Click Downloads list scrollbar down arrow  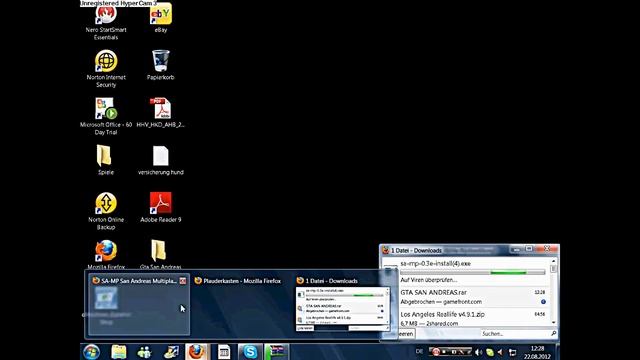(553, 322)
